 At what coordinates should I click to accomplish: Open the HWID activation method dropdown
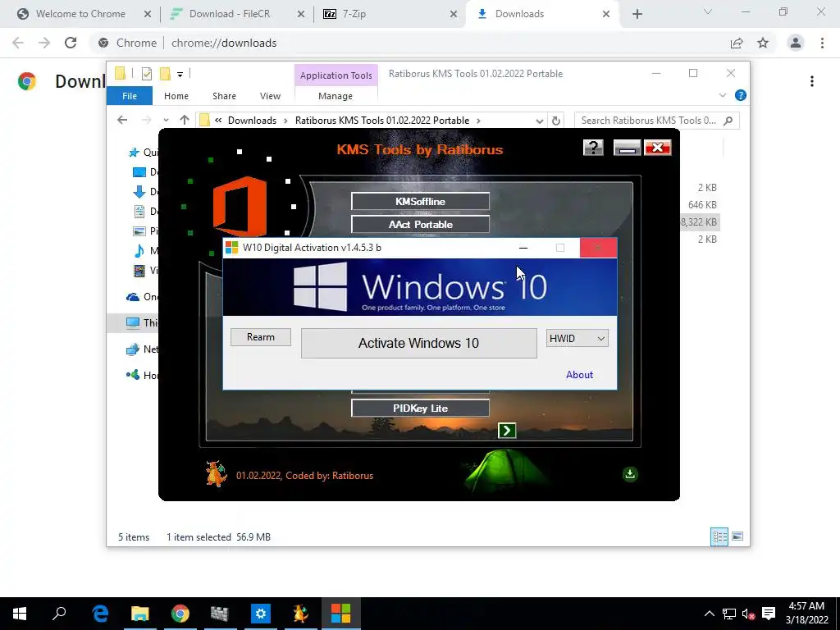pyautogui.click(x=577, y=339)
